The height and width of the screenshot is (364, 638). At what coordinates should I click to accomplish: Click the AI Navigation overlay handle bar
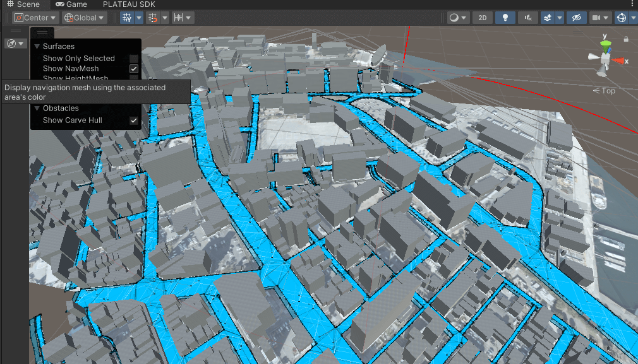click(42, 32)
